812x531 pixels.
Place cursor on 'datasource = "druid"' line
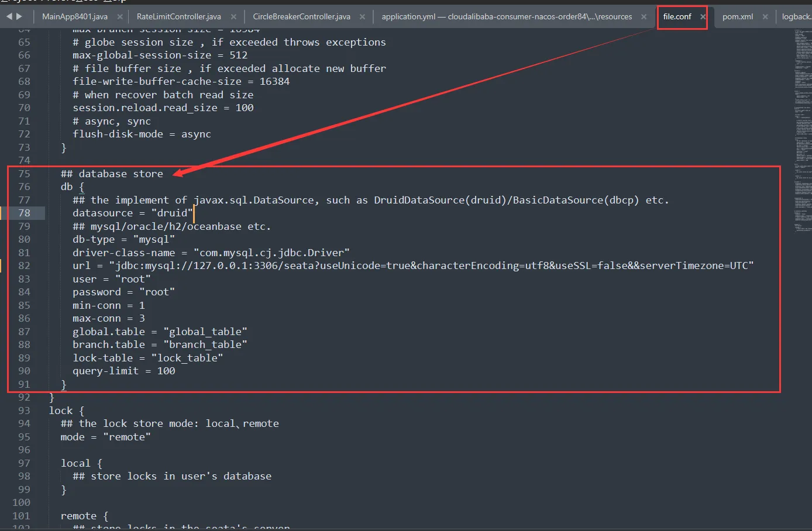[x=133, y=213]
